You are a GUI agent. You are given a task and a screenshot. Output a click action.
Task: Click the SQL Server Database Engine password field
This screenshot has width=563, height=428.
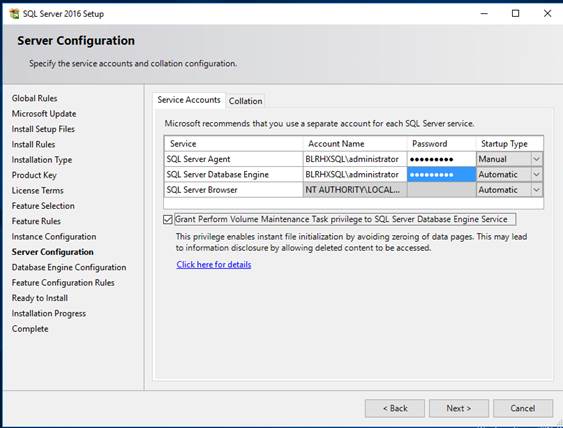pos(442,175)
